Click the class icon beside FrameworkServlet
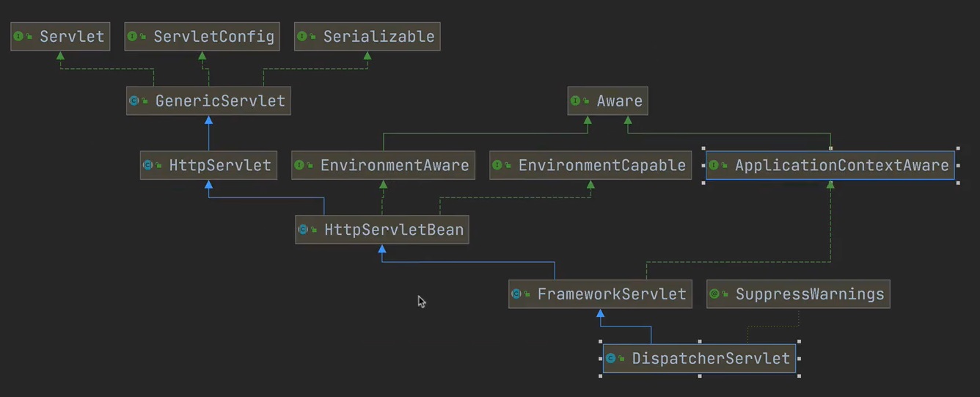 click(517, 294)
